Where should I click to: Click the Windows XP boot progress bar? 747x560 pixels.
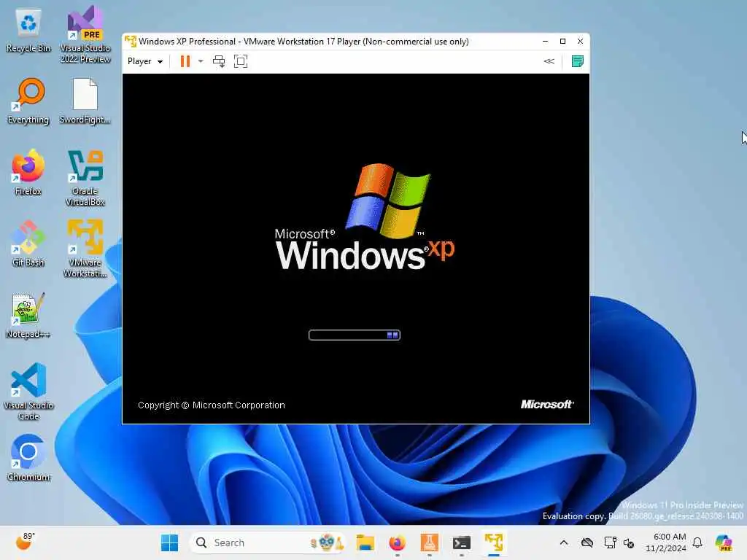point(355,335)
